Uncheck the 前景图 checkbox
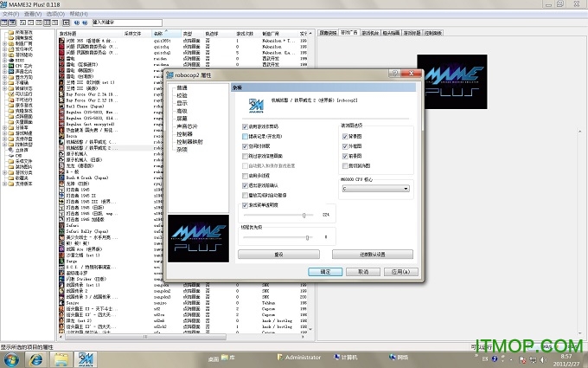588x368 pixels. tap(345, 156)
